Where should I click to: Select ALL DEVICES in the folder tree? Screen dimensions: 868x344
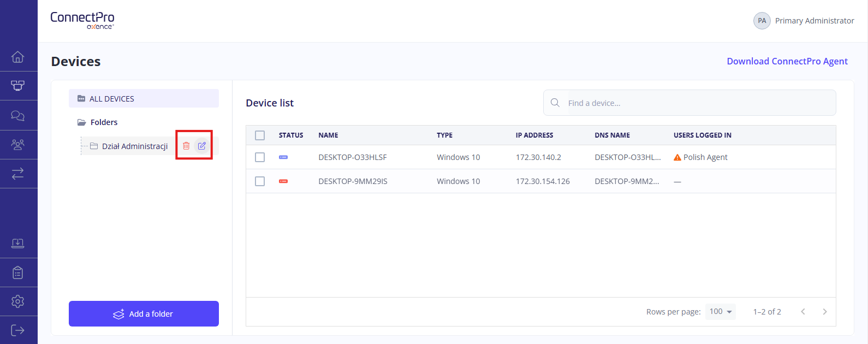[x=111, y=99]
